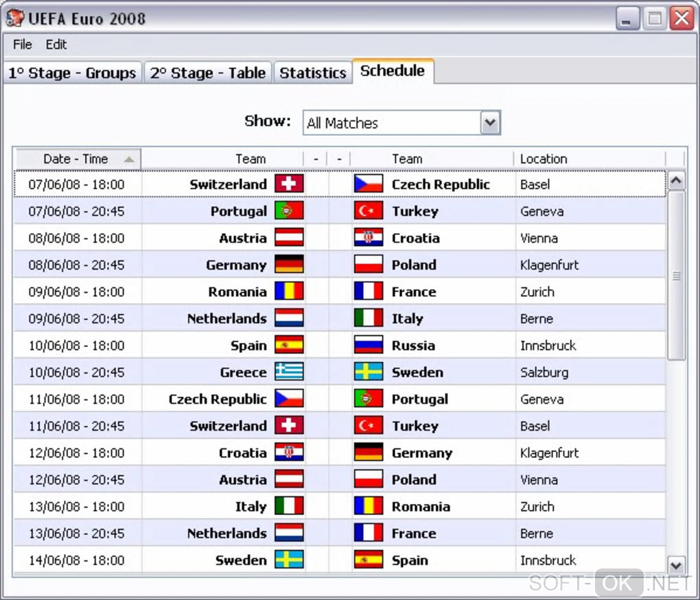700x600 pixels.
Task: Click the left Team column header
Action: click(222, 159)
